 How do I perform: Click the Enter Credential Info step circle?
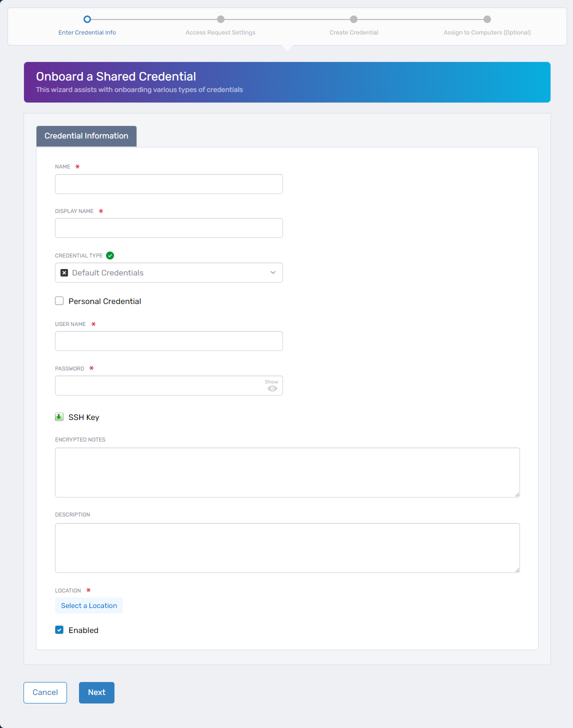coord(87,19)
